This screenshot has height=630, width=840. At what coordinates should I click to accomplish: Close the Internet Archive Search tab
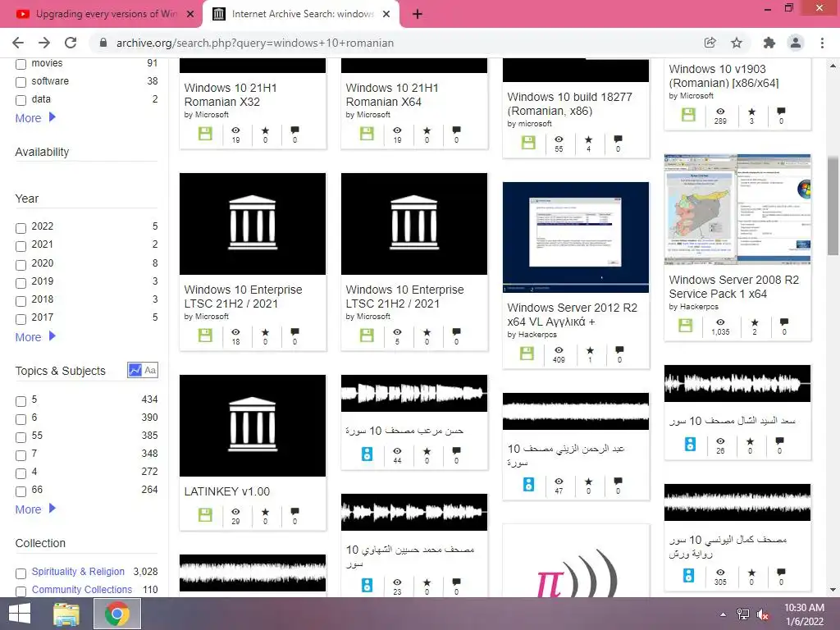[x=386, y=15]
